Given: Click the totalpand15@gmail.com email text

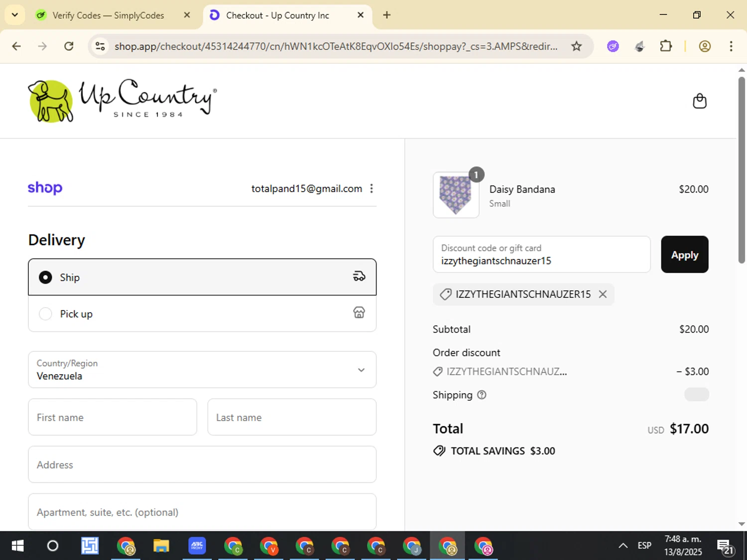Looking at the screenshot, I should tap(307, 189).
